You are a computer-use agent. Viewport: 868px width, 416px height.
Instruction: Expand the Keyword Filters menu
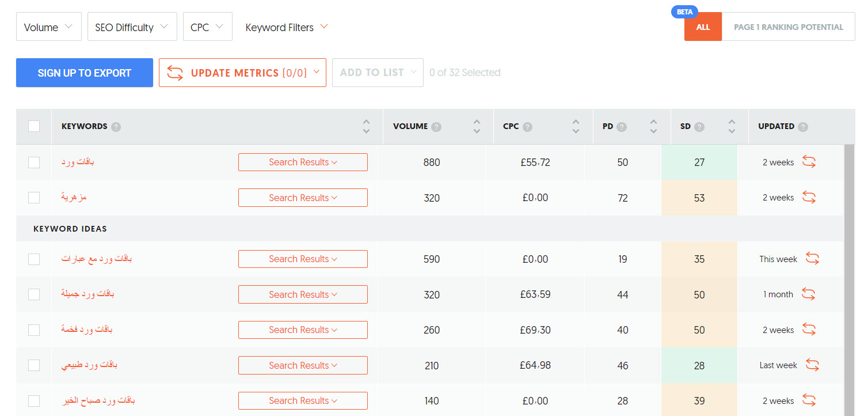click(x=286, y=27)
